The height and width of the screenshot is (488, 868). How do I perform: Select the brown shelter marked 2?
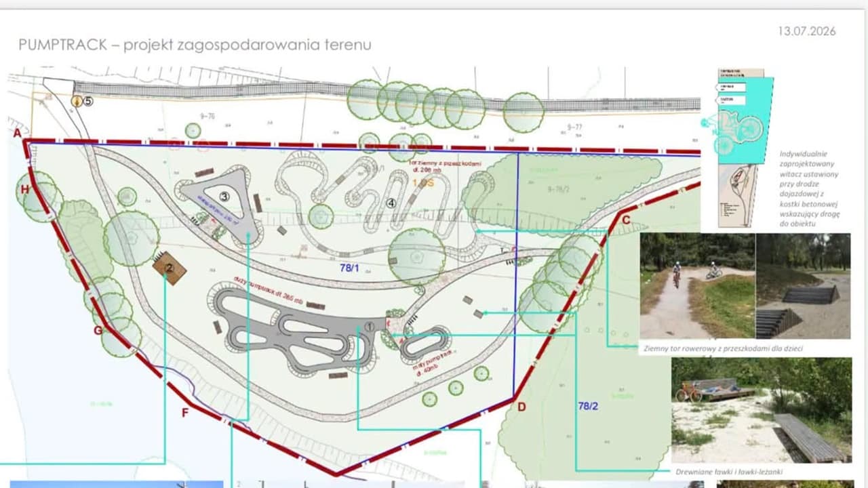point(170,268)
